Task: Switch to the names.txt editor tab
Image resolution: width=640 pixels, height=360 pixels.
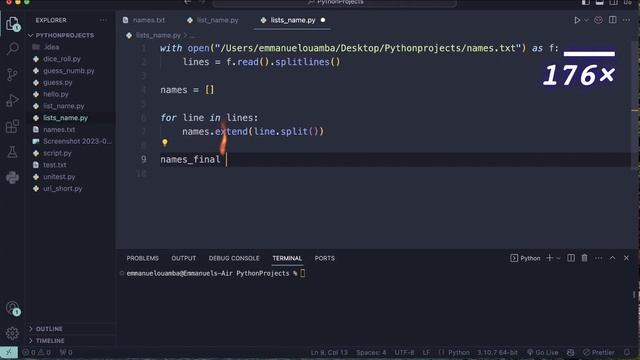Action: 144,20
